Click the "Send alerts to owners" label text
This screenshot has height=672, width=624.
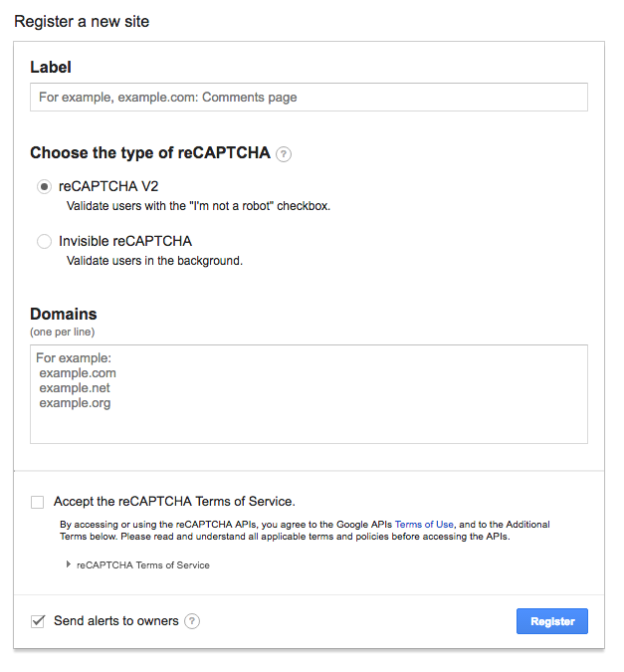point(116,621)
